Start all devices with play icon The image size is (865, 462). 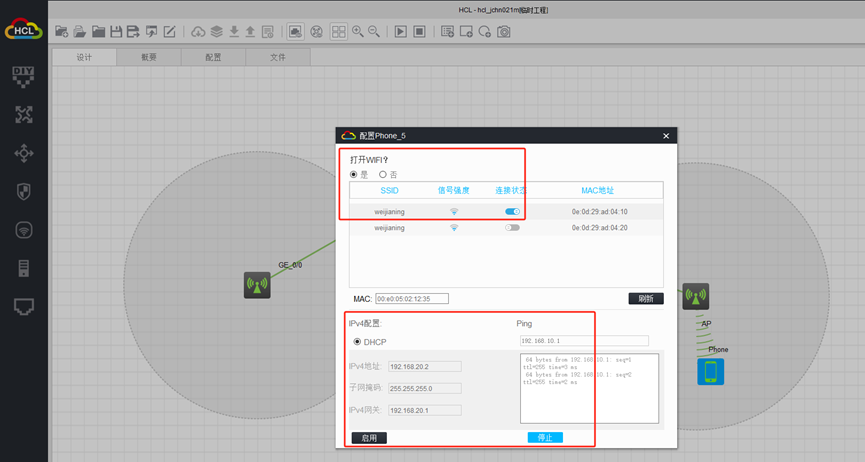tap(400, 32)
